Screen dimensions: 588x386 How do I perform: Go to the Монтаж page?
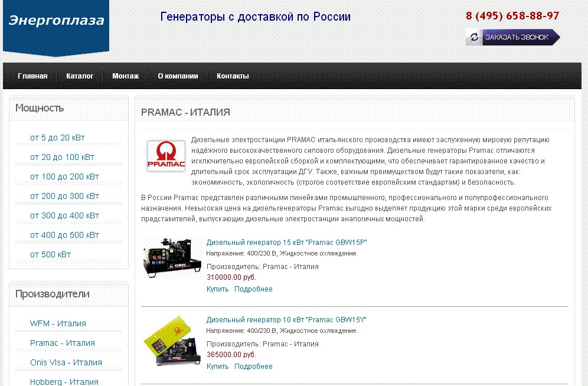point(126,76)
